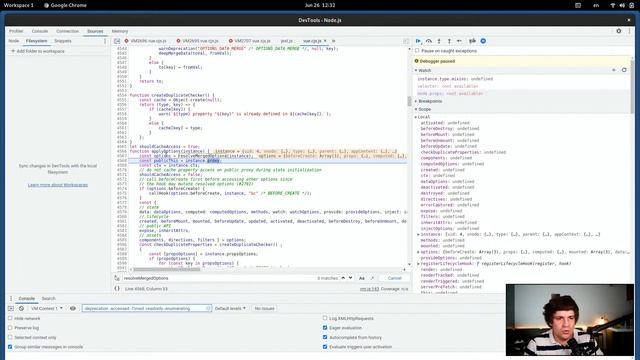Step into next function call
640x360 pixels.
(x=439, y=41)
